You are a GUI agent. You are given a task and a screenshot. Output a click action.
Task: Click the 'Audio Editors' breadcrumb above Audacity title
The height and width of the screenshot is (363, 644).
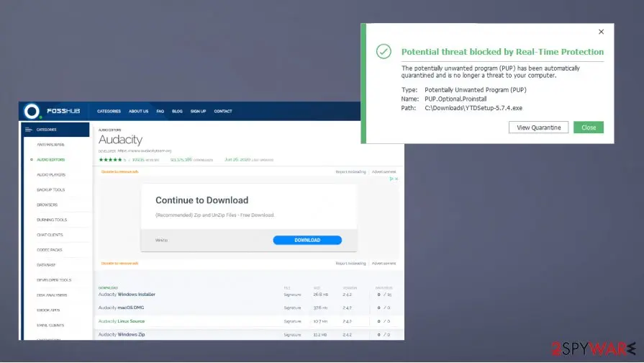[109, 130]
